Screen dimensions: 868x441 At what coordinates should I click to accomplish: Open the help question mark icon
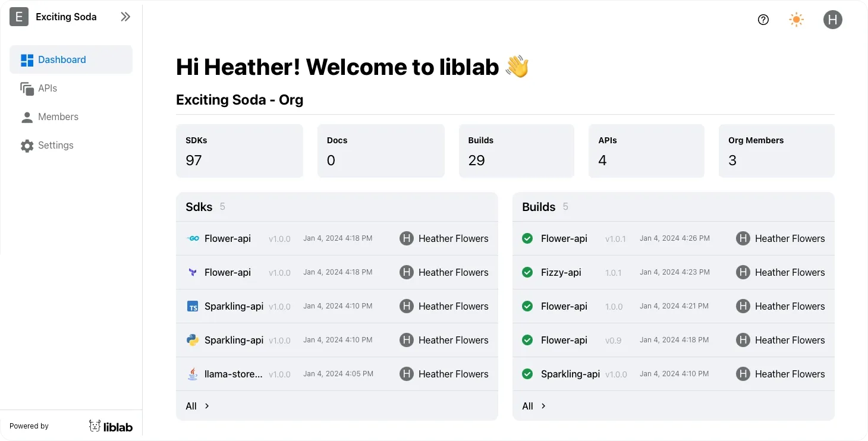click(763, 20)
